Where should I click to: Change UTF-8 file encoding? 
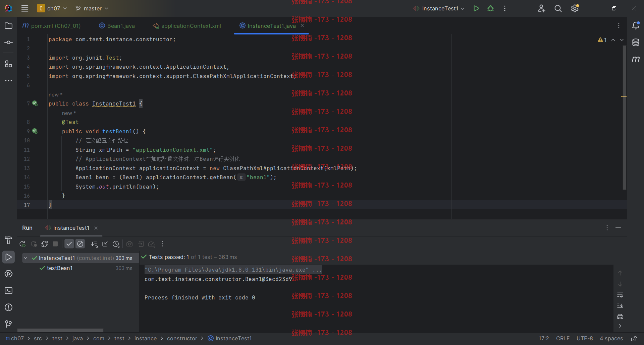585,338
